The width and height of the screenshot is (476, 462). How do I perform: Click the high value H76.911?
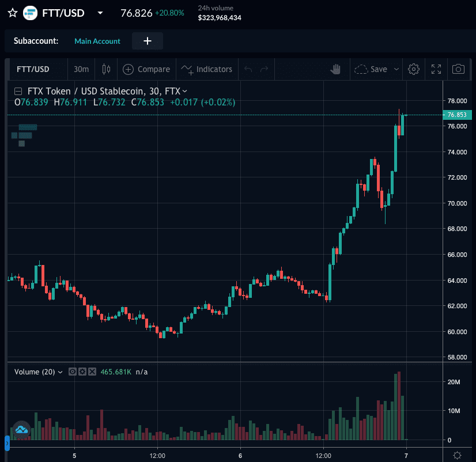coord(70,103)
